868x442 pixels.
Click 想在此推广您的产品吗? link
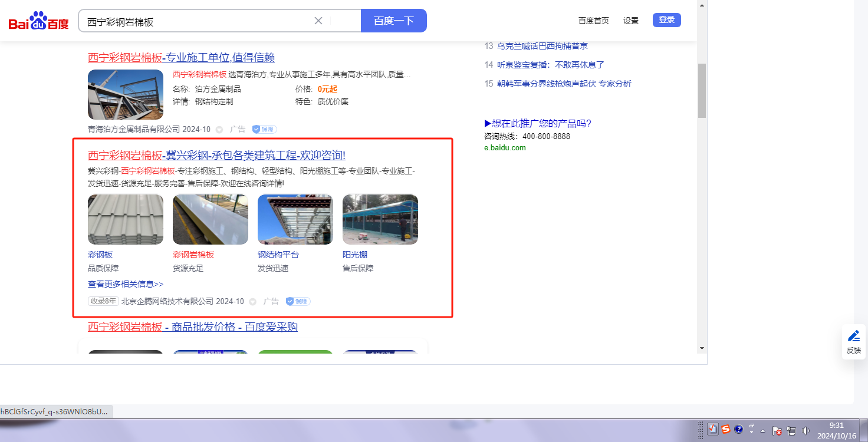(x=538, y=123)
